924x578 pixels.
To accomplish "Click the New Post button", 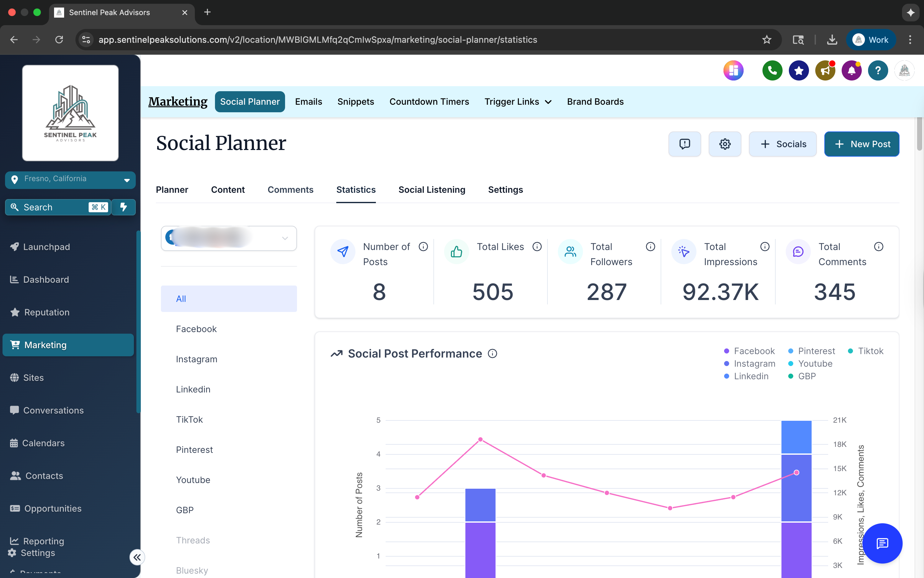I will [x=862, y=144].
